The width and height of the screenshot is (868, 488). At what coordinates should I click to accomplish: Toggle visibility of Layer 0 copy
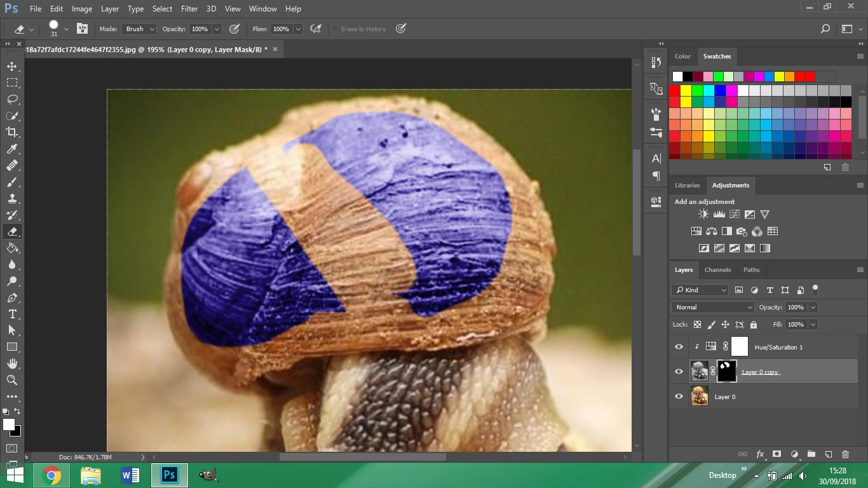coord(679,372)
